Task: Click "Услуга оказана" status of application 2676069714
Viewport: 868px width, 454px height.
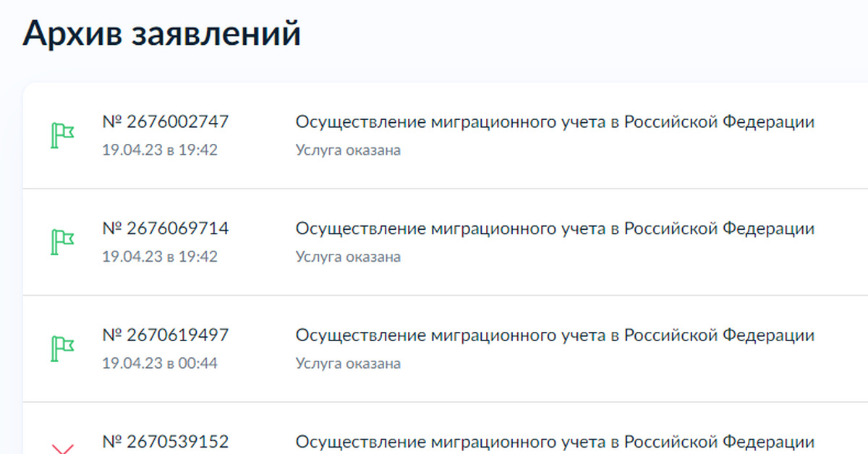Action: tap(348, 257)
